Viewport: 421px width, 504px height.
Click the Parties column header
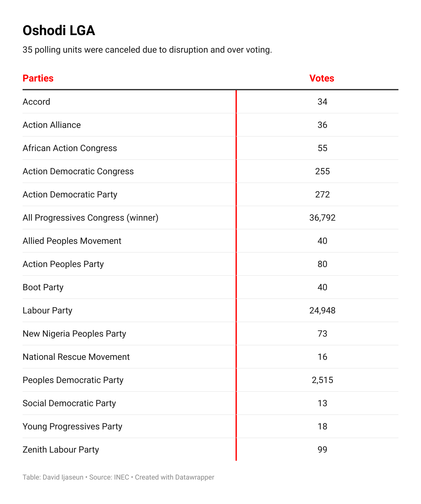click(38, 78)
